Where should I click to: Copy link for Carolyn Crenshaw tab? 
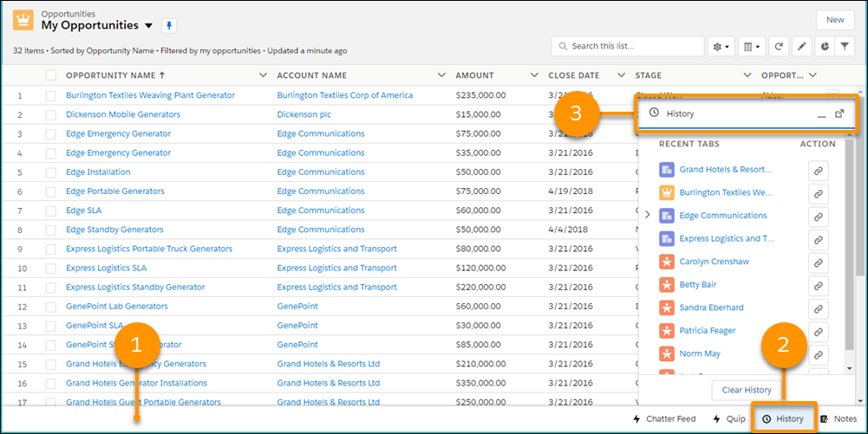[817, 262]
